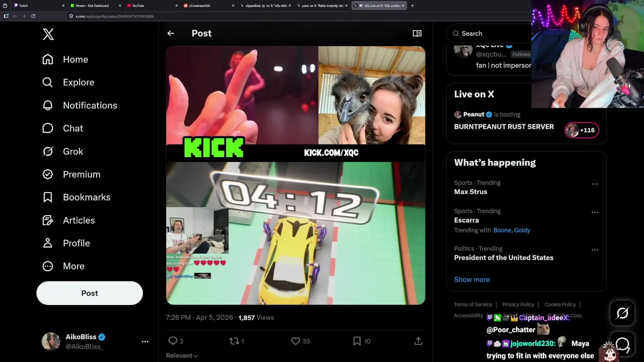Image resolution: width=644 pixels, height=362 pixels.
Task: Open the floating messages chat button
Action: pos(622,344)
